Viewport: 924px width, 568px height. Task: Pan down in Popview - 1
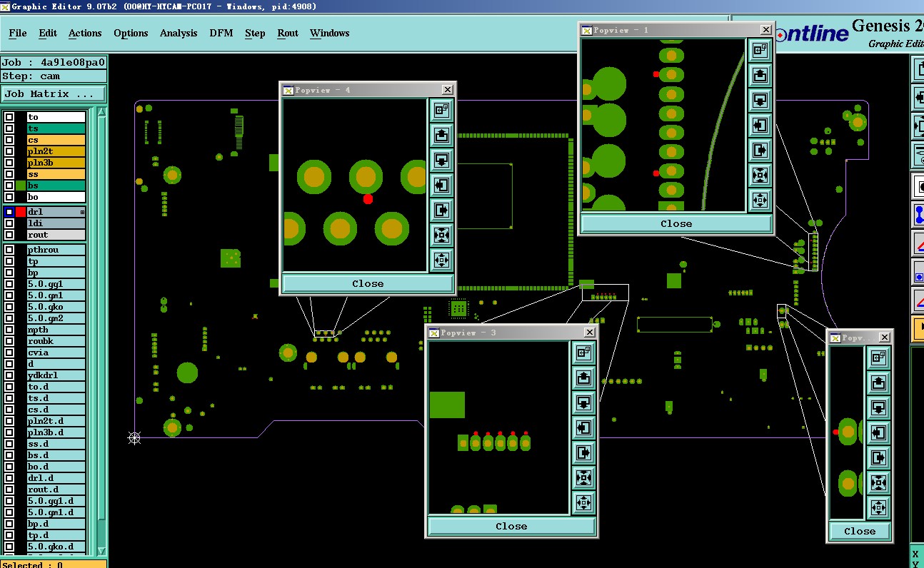(x=760, y=99)
